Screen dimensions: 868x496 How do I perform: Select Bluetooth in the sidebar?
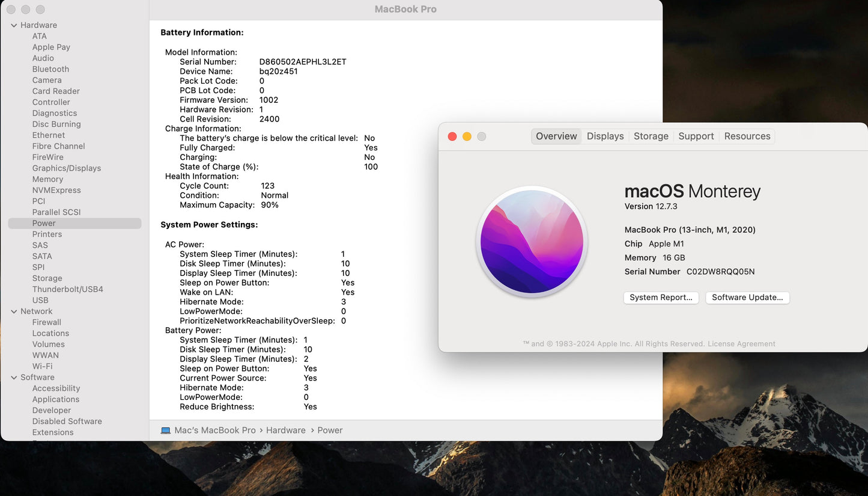point(50,69)
